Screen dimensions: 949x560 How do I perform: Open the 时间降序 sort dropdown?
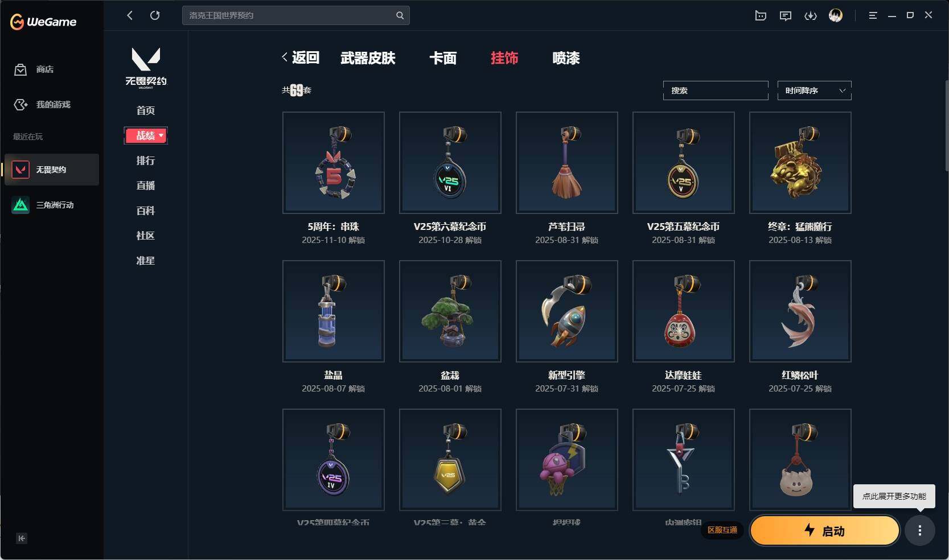coord(815,90)
